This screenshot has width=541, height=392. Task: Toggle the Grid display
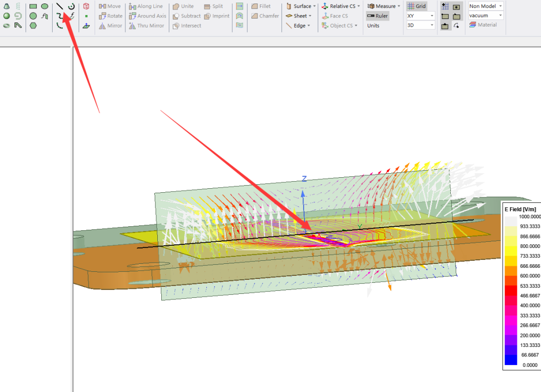click(x=417, y=6)
